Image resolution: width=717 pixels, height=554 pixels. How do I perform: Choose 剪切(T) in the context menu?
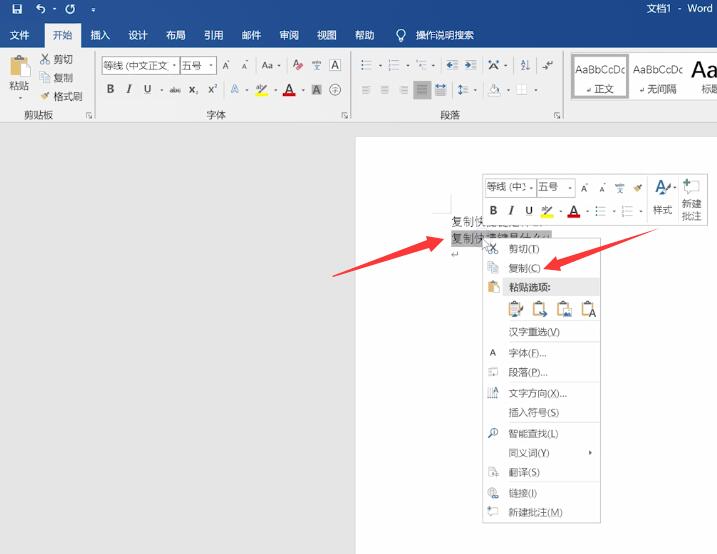[542, 249]
